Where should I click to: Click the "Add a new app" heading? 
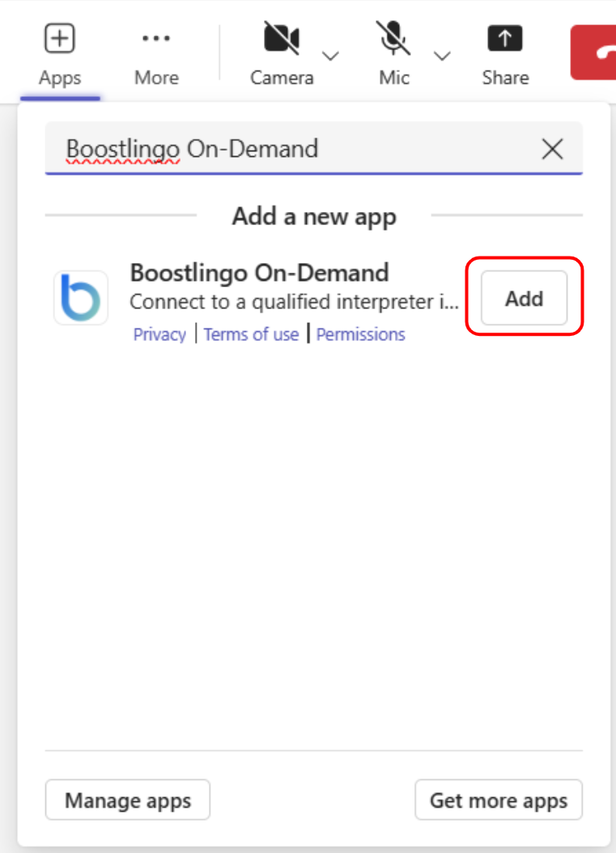(314, 216)
